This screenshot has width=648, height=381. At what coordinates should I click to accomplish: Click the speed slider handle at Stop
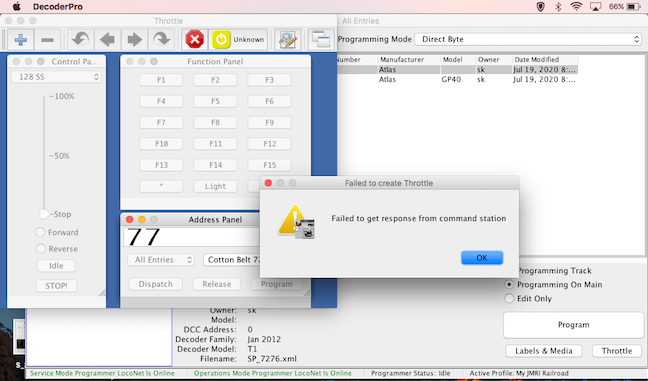[44, 214]
